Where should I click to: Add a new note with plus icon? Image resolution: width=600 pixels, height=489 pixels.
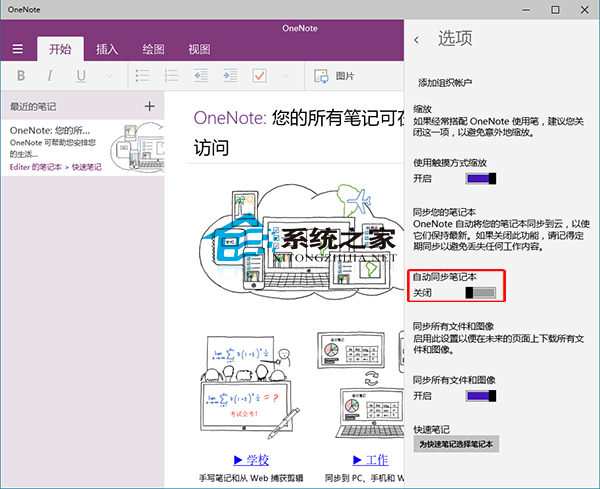coord(150,106)
